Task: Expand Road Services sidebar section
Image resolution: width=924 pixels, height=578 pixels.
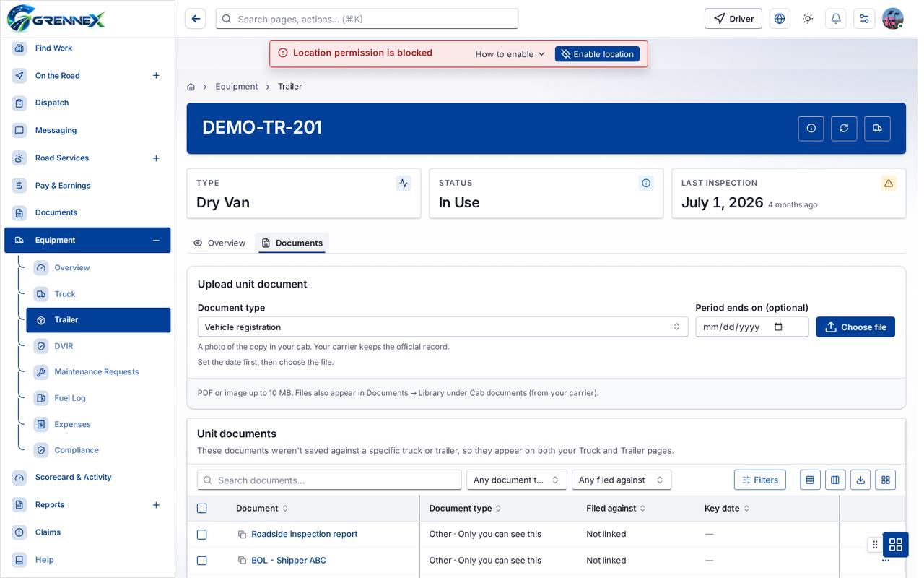Action: pos(156,158)
